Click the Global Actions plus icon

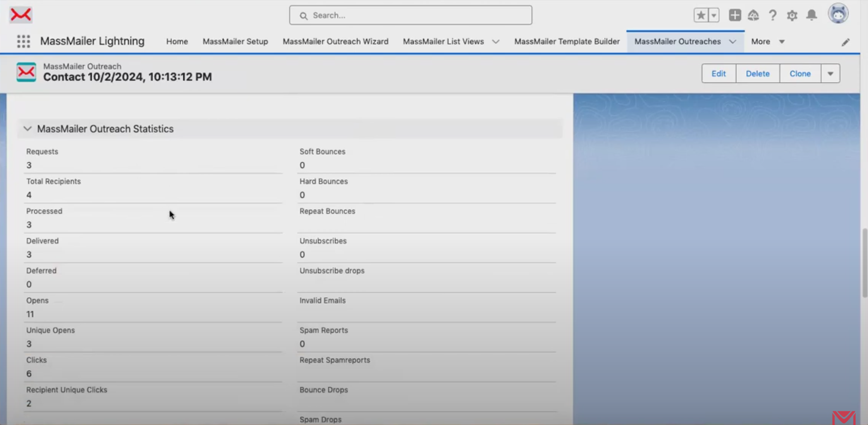(734, 15)
